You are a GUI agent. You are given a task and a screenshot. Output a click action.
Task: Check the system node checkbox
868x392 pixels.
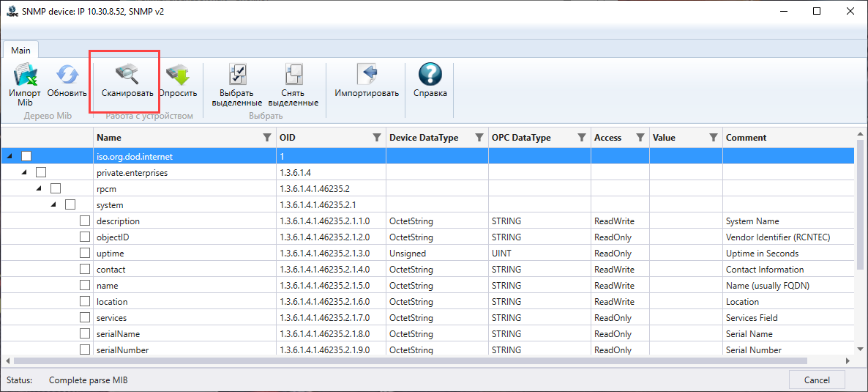click(x=70, y=204)
